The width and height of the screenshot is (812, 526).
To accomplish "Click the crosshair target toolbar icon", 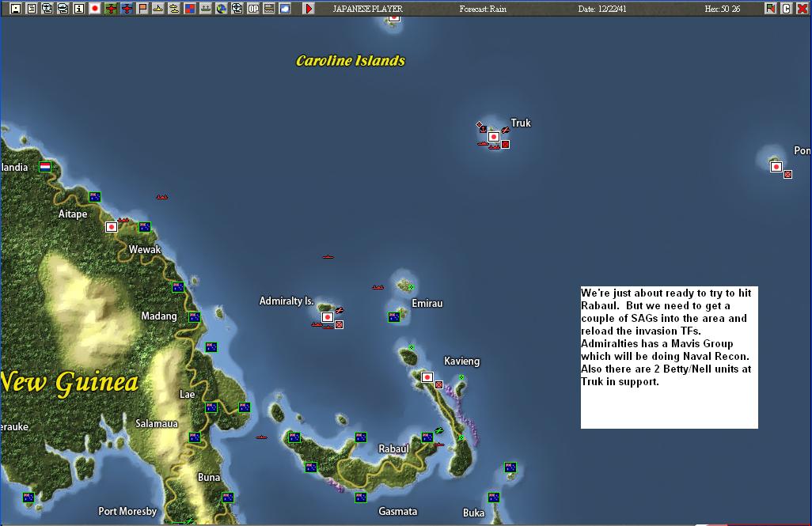I will pos(237,8).
